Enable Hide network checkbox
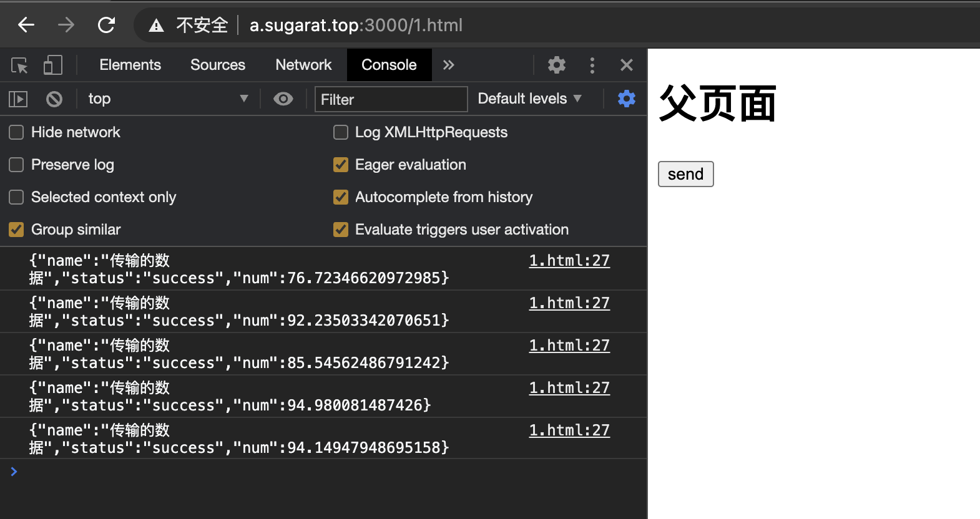Image resolution: width=980 pixels, height=519 pixels. pos(16,132)
